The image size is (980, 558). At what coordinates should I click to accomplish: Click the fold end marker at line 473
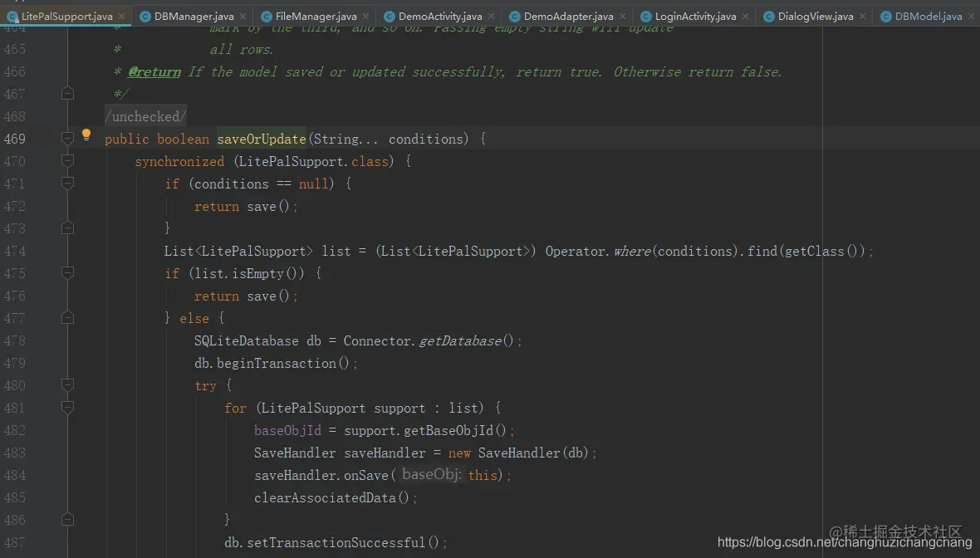[x=67, y=228]
